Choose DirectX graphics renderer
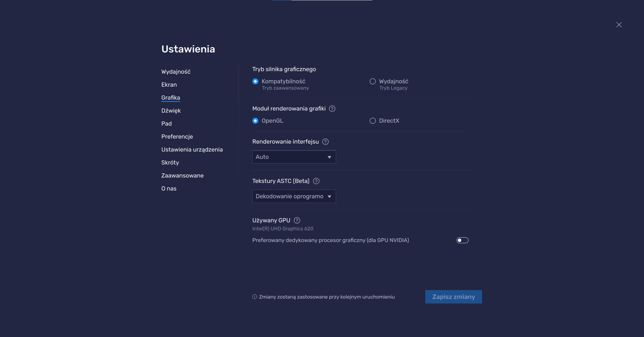644x337 pixels. point(373,121)
